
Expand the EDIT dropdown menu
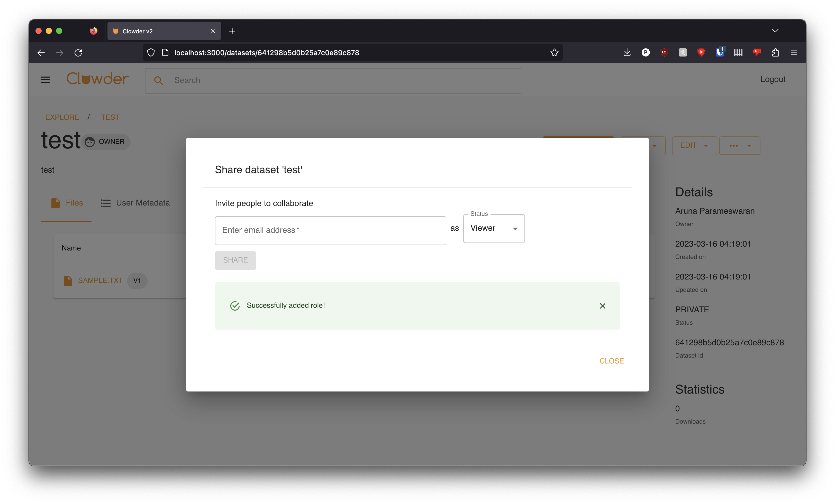[x=694, y=145]
